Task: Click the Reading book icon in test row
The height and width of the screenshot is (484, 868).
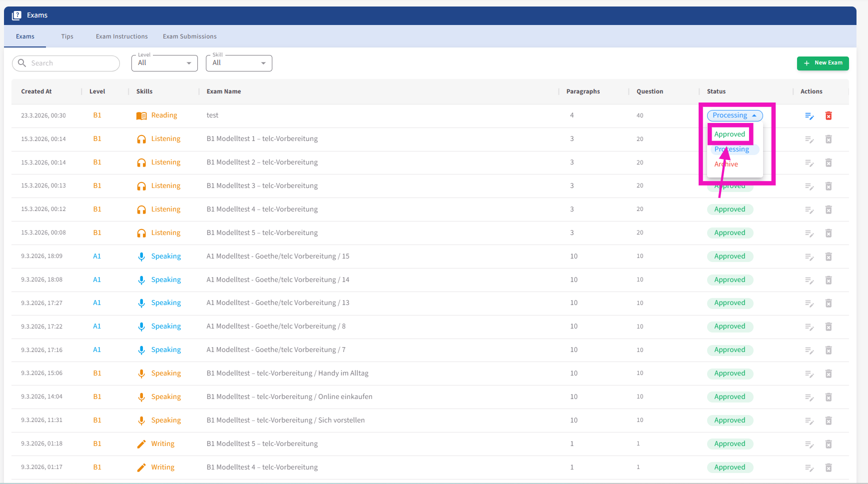Action: click(x=141, y=116)
